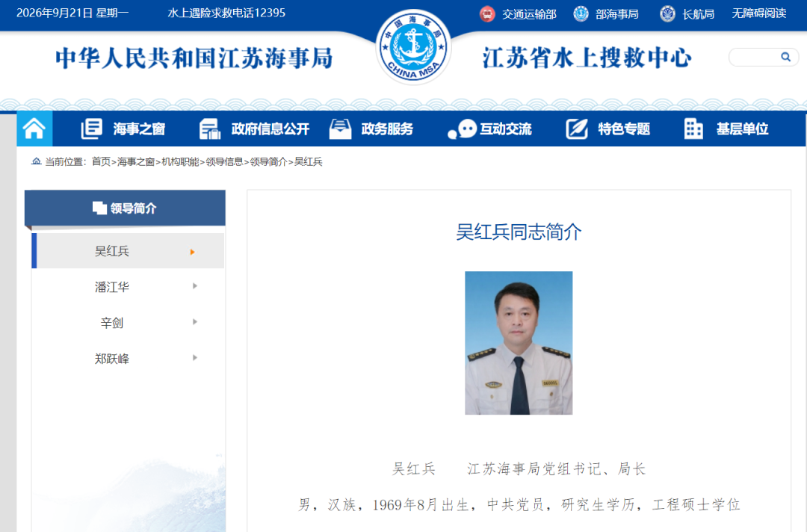Click the 部海事局 emblem icon

pyautogui.click(x=581, y=14)
